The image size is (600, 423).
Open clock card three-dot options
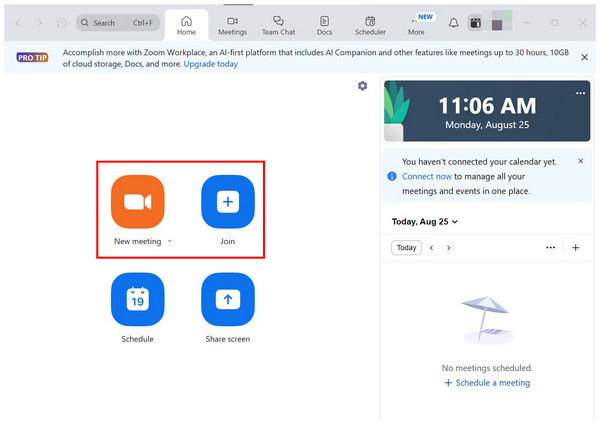pyautogui.click(x=580, y=93)
